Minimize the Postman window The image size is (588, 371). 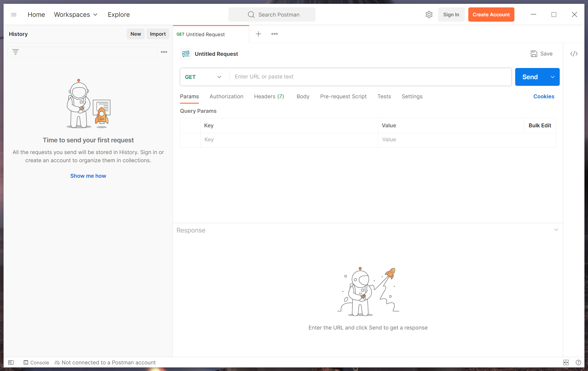click(x=533, y=15)
